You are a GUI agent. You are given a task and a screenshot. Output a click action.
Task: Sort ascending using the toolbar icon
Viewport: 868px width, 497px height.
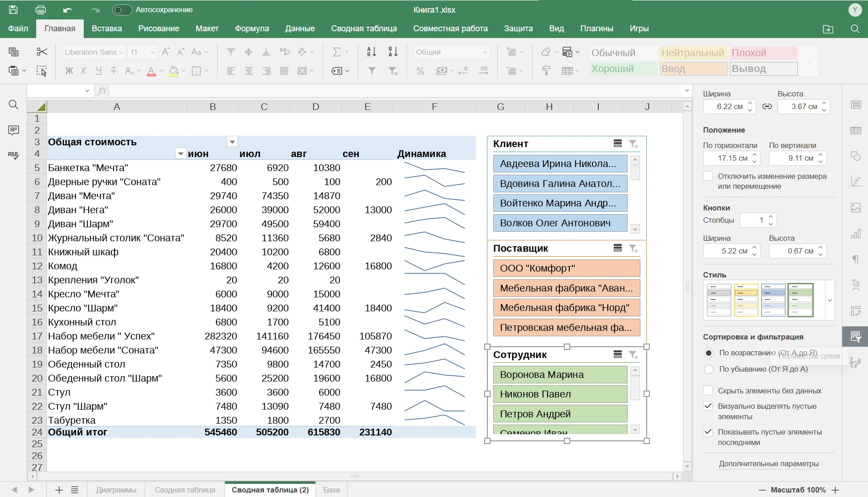tap(372, 52)
